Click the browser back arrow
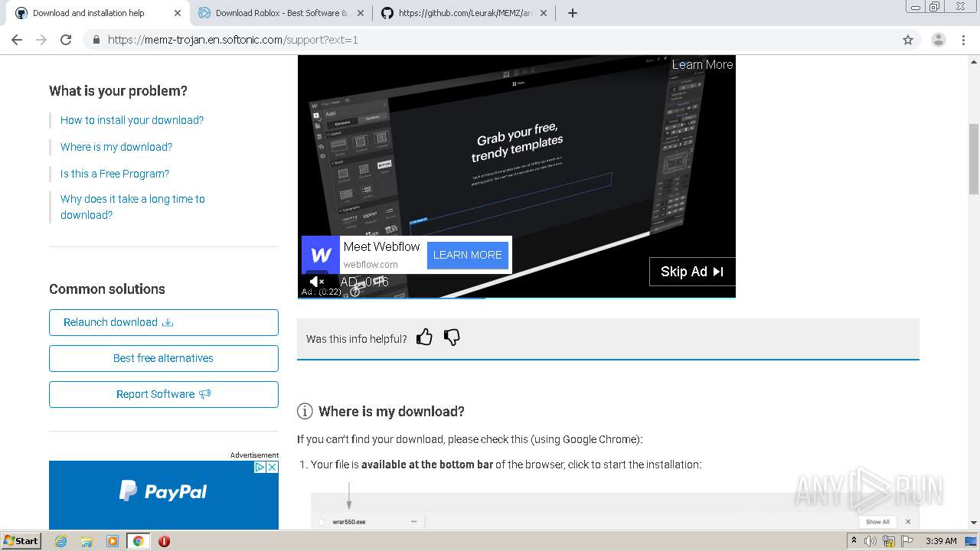 click(x=17, y=40)
